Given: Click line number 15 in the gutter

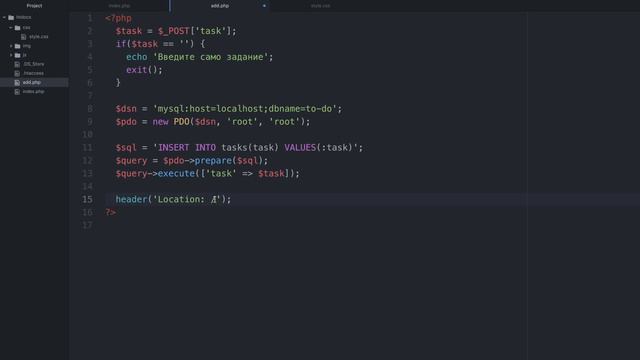Looking at the screenshot, I should (x=87, y=200).
